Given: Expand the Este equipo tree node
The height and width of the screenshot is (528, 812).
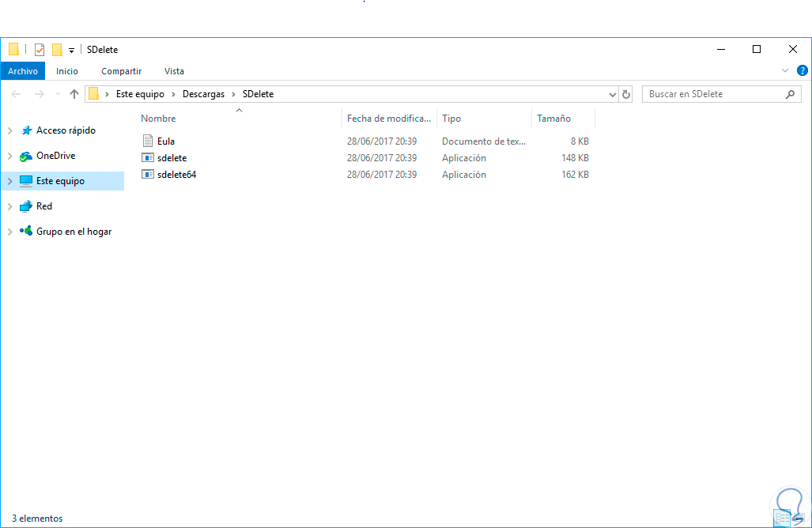Looking at the screenshot, I should 9,181.
